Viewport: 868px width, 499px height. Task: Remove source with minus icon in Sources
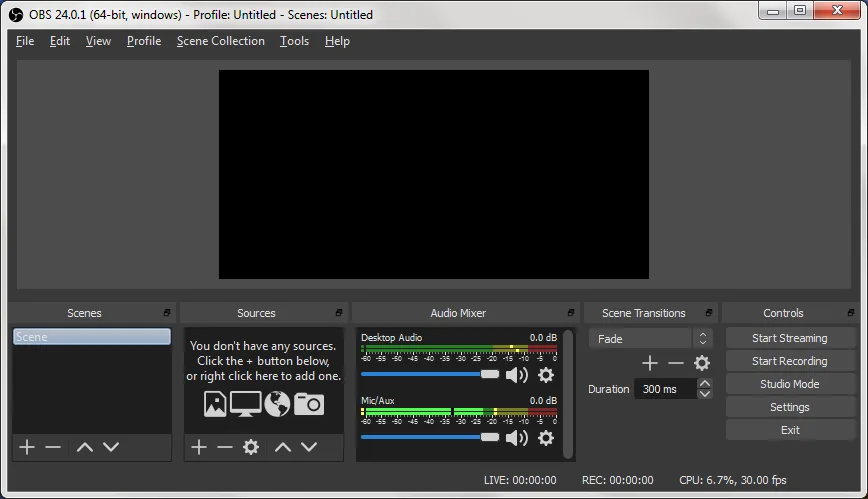tap(225, 446)
